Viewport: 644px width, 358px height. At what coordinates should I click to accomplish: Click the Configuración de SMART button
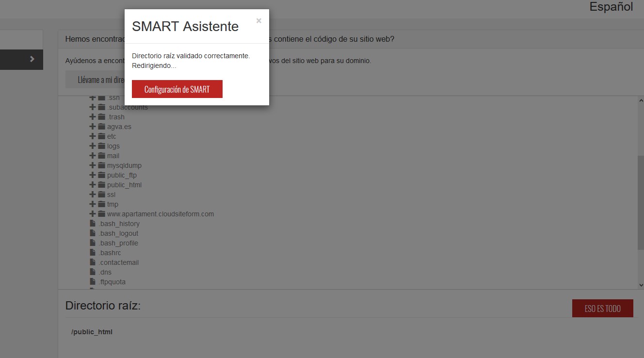pyautogui.click(x=177, y=89)
